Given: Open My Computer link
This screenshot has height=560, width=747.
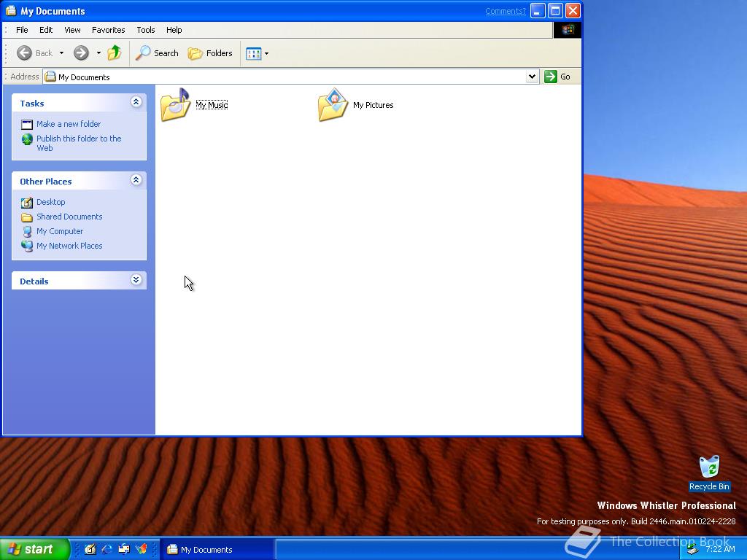Looking at the screenshot, I should coord(60,231).
